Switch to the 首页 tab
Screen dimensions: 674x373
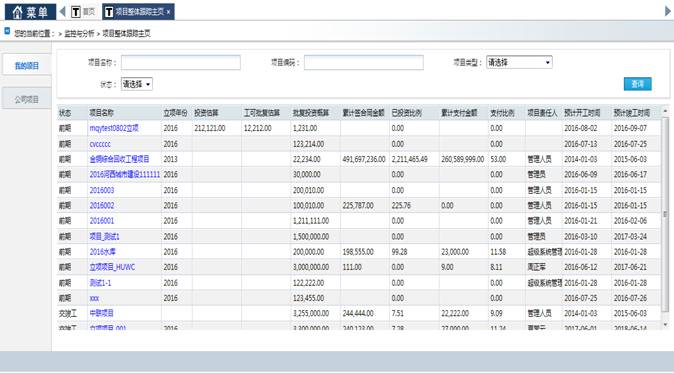(83, 12)
